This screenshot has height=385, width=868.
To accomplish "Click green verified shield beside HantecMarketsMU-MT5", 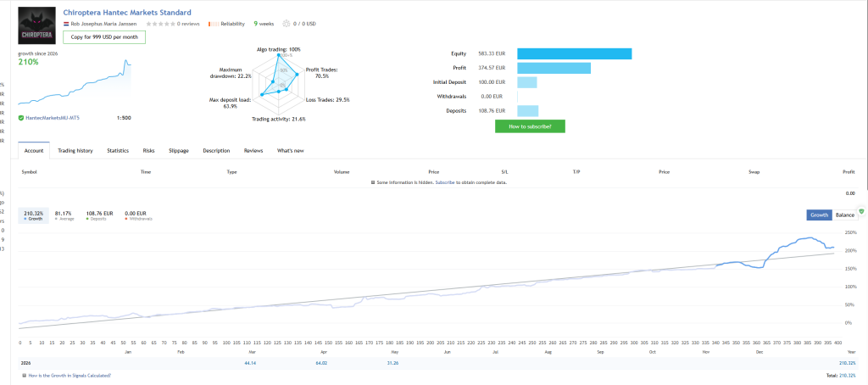I will 21,118.
